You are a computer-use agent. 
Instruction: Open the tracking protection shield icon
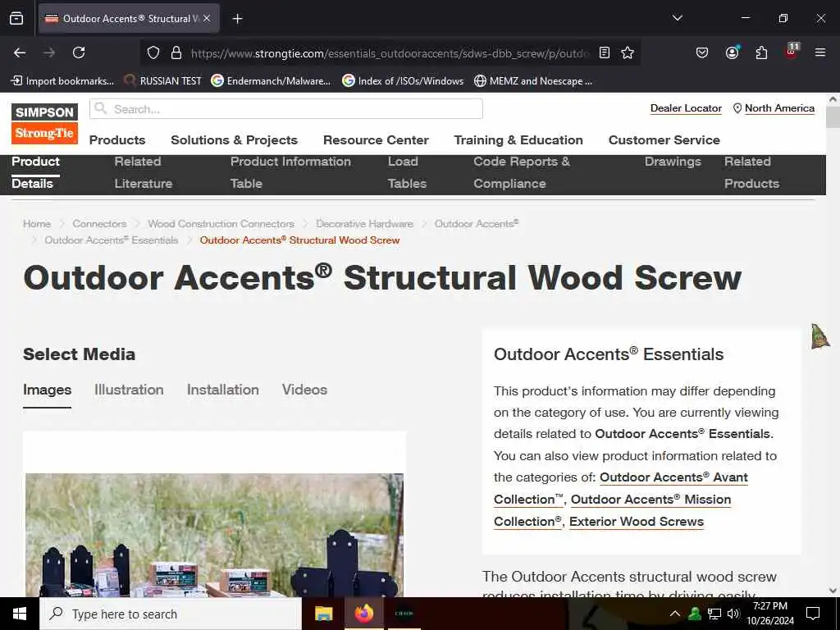pyautogui.click(x=153, y=52)
